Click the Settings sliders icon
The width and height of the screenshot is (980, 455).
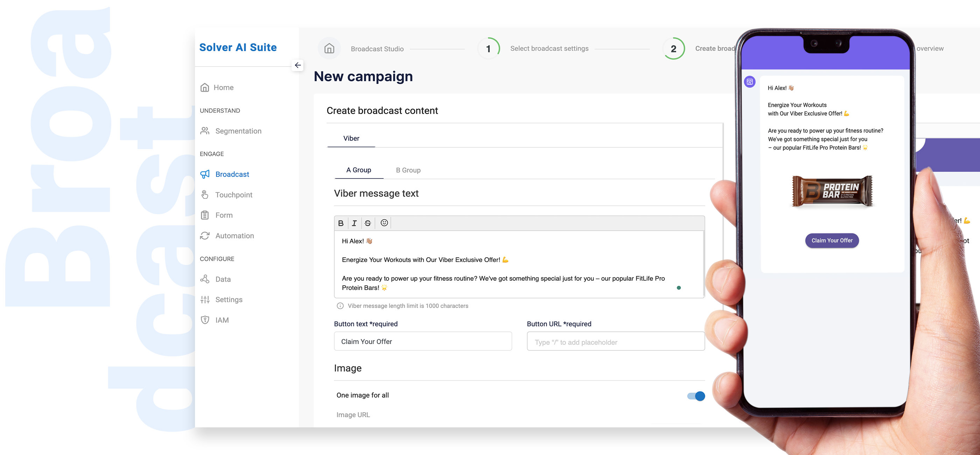point(205,299)
